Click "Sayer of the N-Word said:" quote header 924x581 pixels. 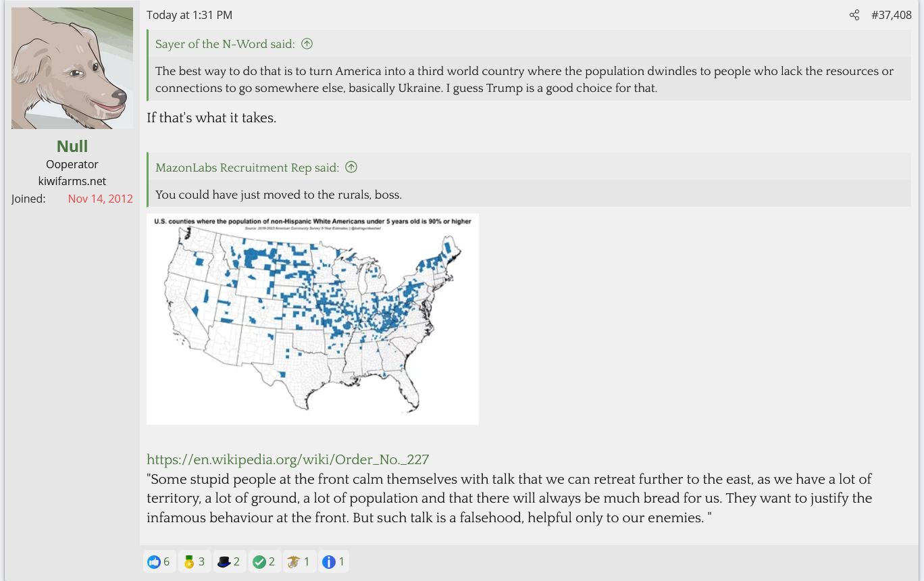click(x=225, y=44)
